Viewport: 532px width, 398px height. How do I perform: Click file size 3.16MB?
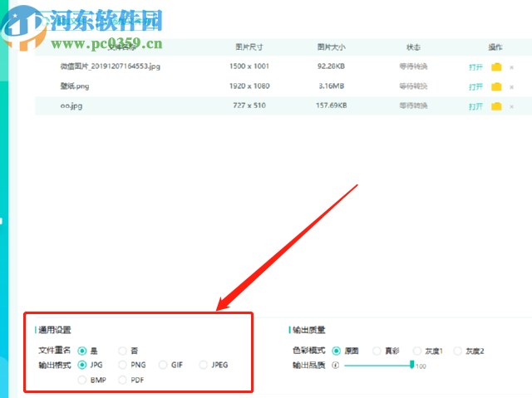[332, 86]
